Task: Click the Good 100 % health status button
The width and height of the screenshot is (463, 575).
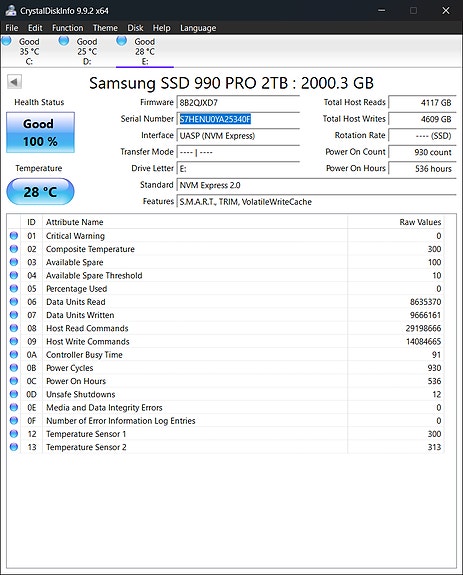Action: click(40, 132)
